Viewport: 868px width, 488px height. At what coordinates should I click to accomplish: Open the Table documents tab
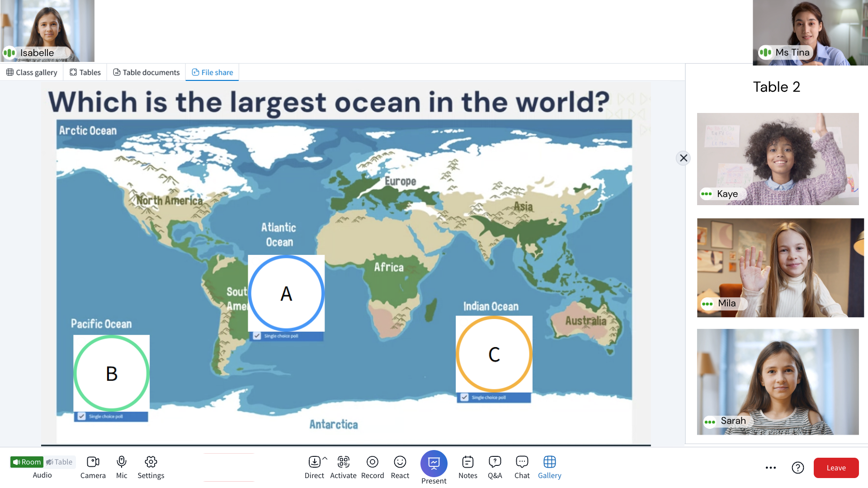point(146,72)
